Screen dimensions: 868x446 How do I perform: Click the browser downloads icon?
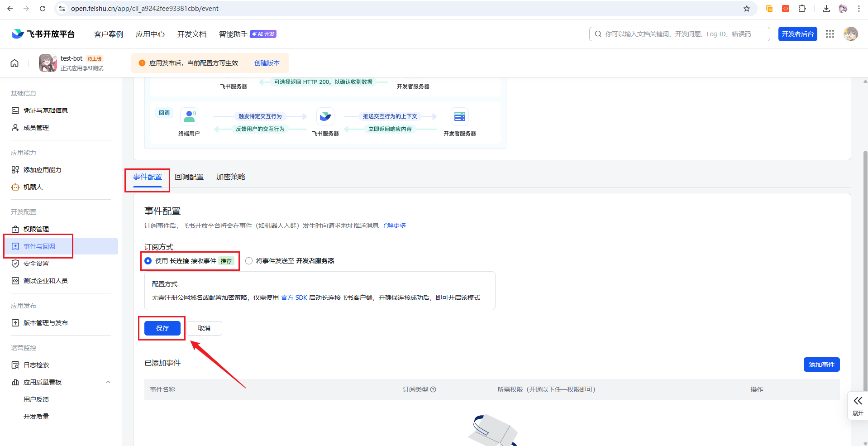coord(826,9)
